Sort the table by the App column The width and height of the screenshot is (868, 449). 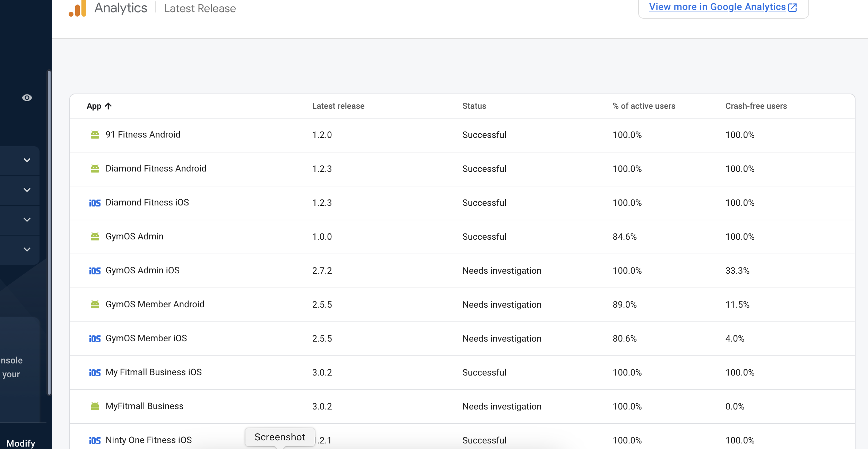(99, 106)
